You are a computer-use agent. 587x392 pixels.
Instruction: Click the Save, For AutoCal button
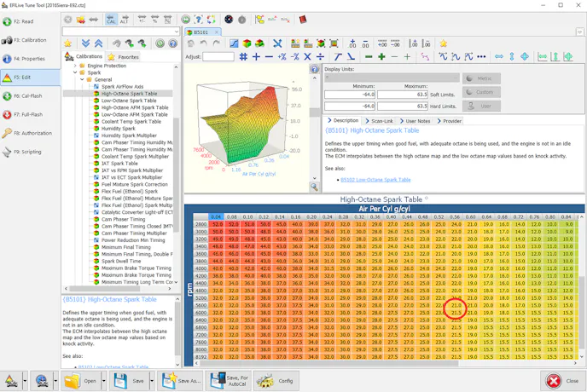click(x=228, y=380)
